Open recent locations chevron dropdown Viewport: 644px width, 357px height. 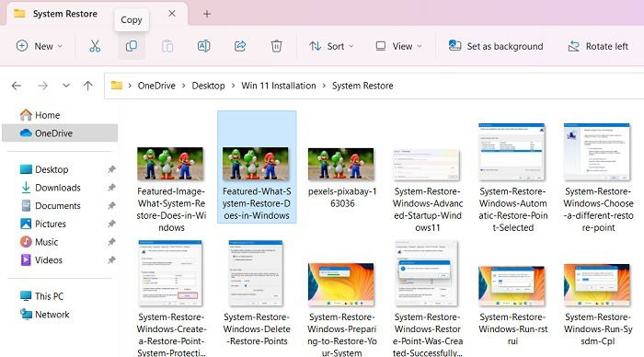point(65,86)
